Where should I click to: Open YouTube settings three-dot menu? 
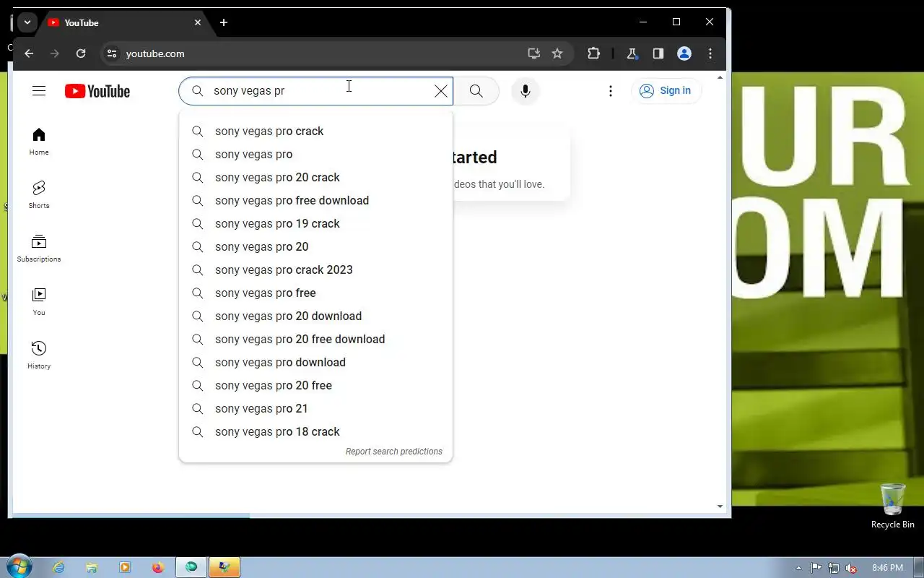[611, 91]
